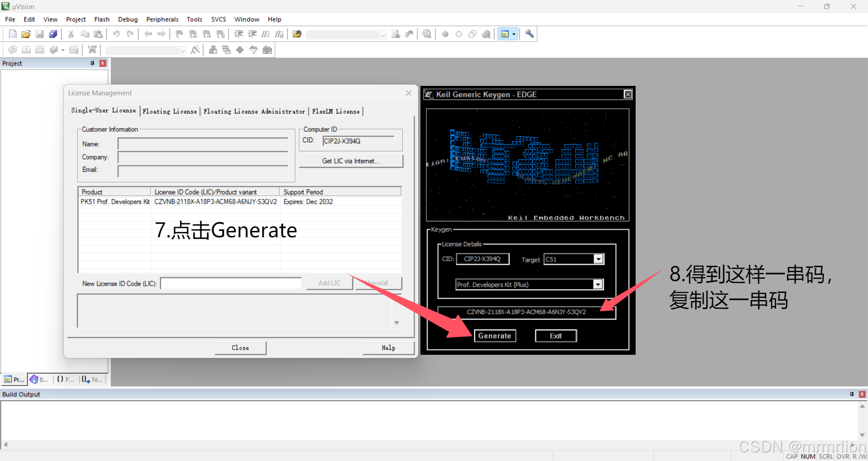Insert breakpoint red dot icon

445,34
